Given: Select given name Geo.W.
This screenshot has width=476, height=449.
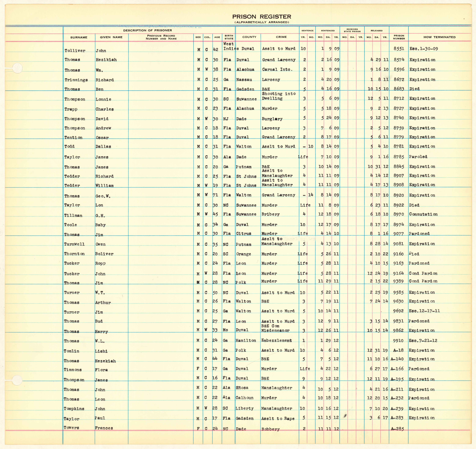Looking at the screenshot, I should pyautogui.click(x=103, y=196).
